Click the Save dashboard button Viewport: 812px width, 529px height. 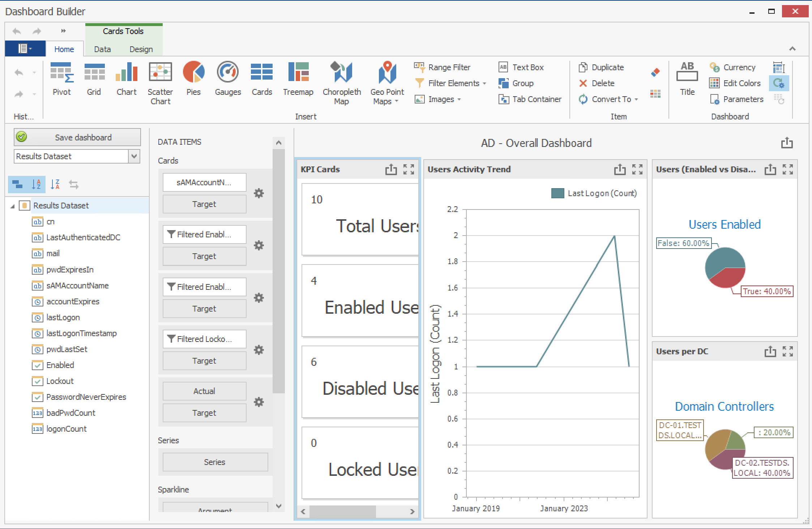pos(77,137)
